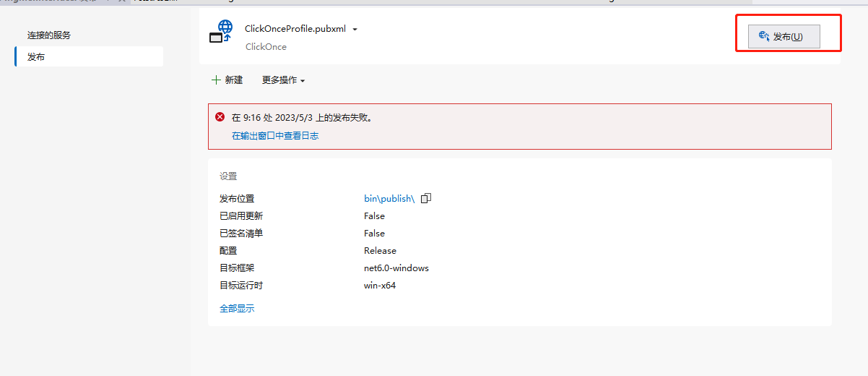Open the 更多操作 dropdown menu
The width and height of the screenshot is (868, 376).
[283, 80]
